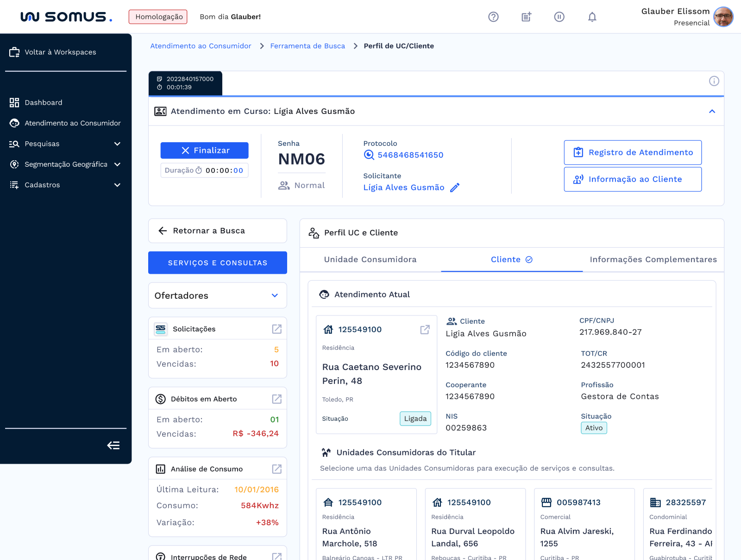Select the Comercial unit card 005987413

click(x=584, y=523)
